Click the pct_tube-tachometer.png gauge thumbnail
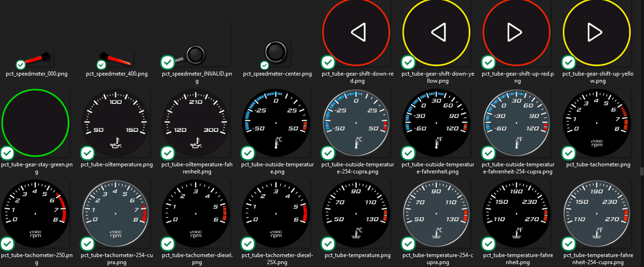This screenshot has width=644, height=267. pyautogui.click(x=597, y=123)
